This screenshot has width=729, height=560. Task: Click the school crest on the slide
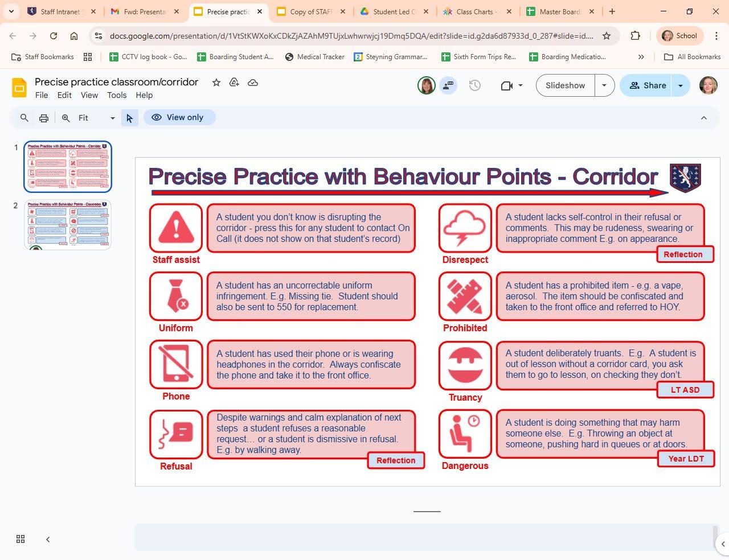(686, 178)
